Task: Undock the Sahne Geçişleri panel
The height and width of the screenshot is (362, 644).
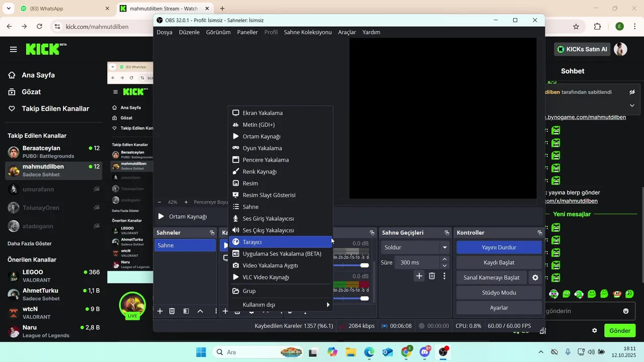Action: tap(447, 233)
